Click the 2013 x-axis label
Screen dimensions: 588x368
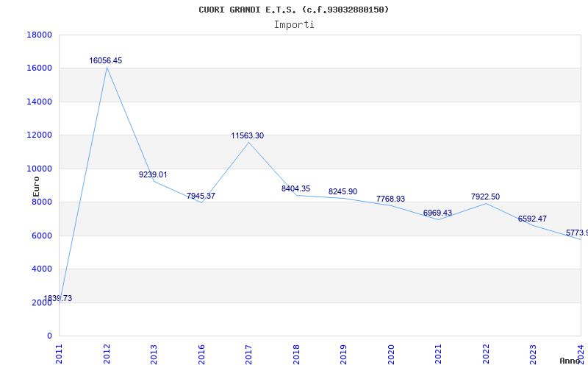[x=154, y=354]
